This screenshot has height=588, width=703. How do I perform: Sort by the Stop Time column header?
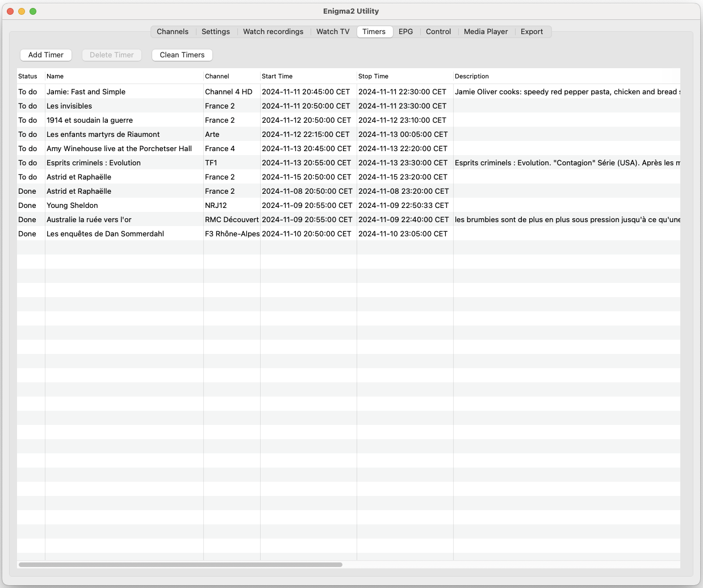405,76
